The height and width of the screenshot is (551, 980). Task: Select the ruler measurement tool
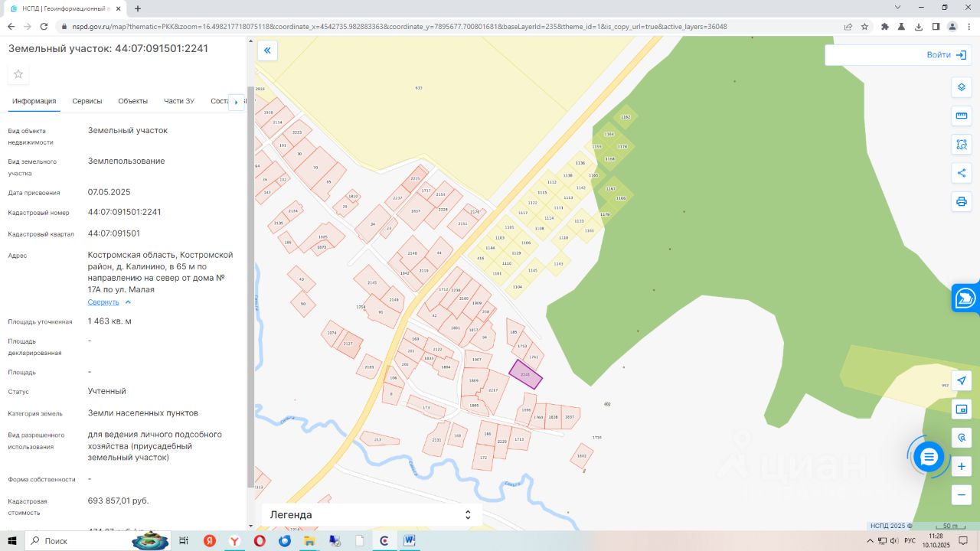[962, 116]
